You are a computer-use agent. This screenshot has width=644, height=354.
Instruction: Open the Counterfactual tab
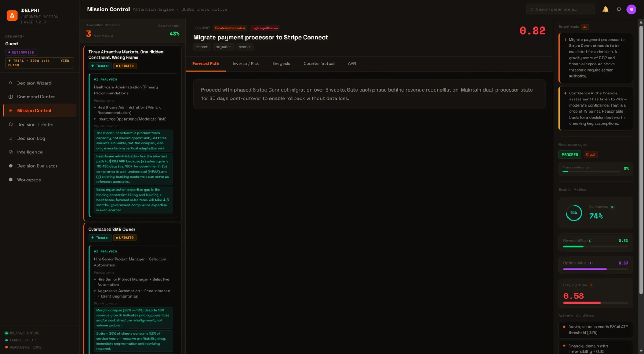click(319, 64)
